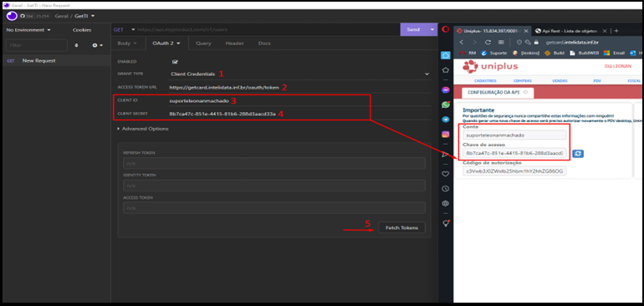This screenshot has height=306, width=644.
Task: Go forward in Opera browser
Action: coord(475,43)
